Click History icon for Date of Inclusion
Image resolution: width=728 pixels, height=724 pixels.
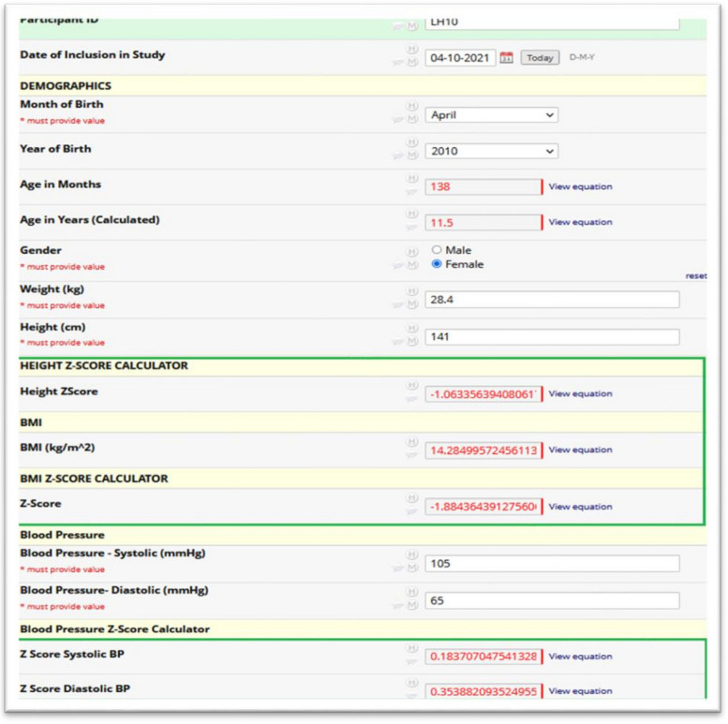411,49
